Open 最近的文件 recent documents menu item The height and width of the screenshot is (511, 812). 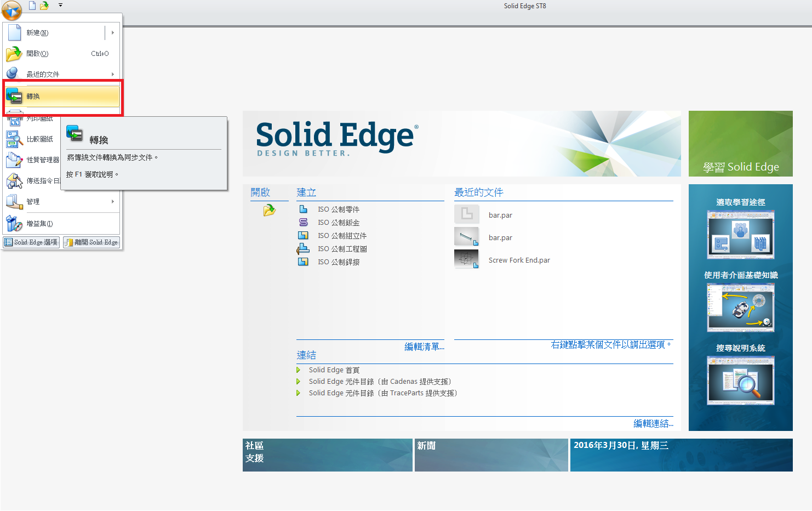tap(62, 74)
